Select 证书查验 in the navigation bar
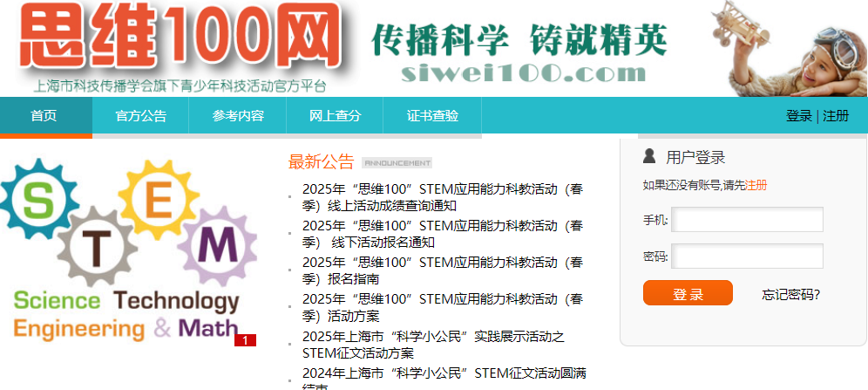This screenshot has height=390, width=868. 432,116
